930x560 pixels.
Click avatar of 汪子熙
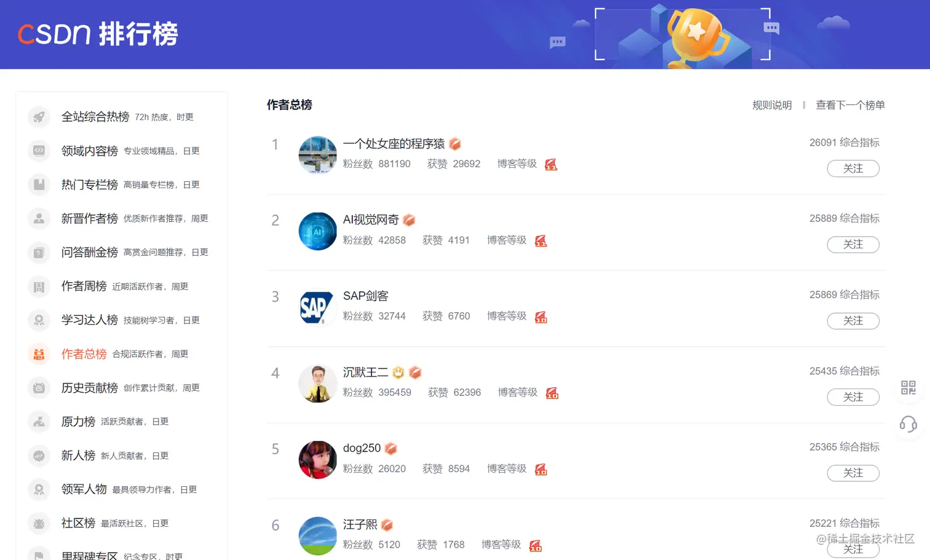(317, 536)
